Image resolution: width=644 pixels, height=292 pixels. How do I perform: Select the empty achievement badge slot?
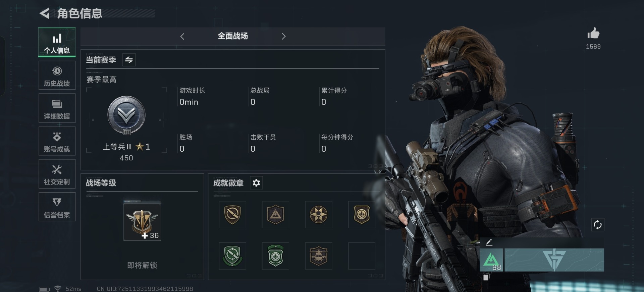coord(362,256)
